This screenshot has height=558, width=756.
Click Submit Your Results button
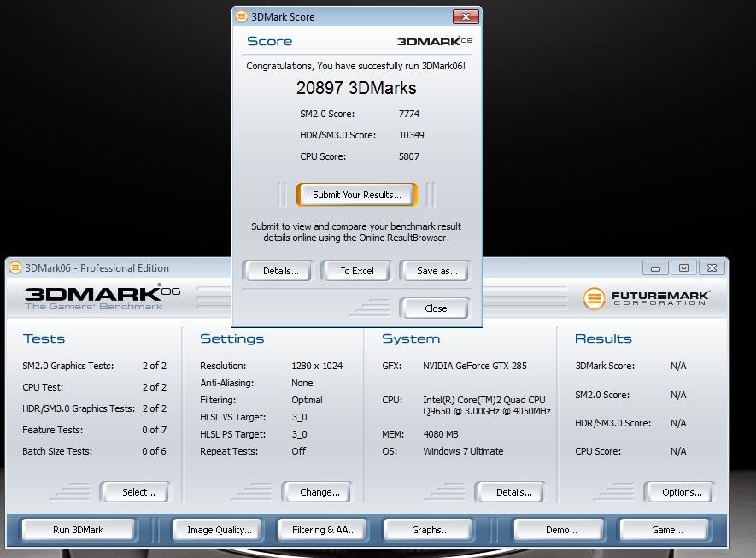[x=356, y=195]
